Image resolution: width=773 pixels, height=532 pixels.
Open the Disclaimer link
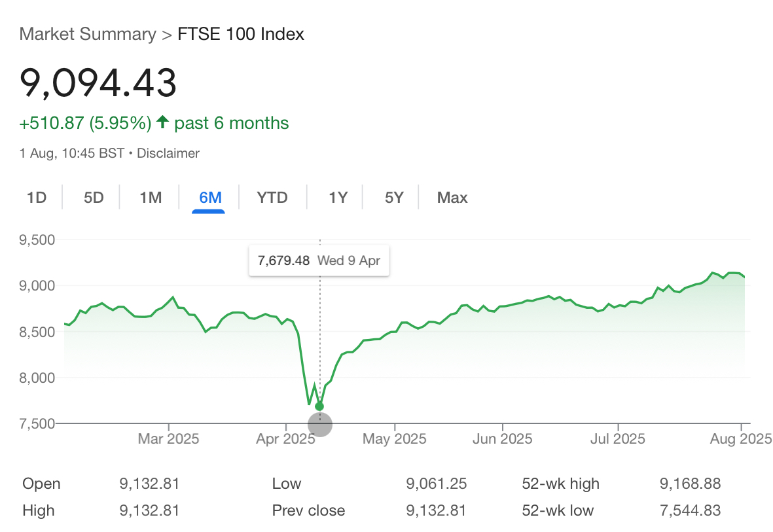[x=168, y=153]
